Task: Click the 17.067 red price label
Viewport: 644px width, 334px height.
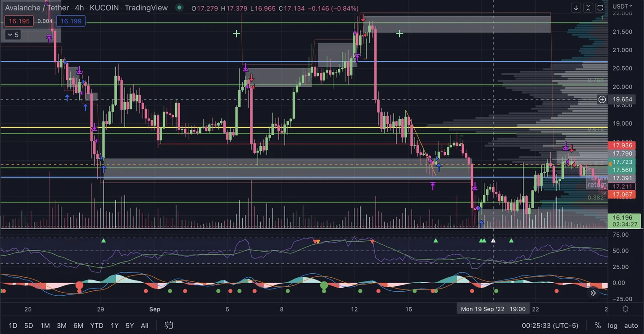Action: pyautogui.click(x=622, y=195)
